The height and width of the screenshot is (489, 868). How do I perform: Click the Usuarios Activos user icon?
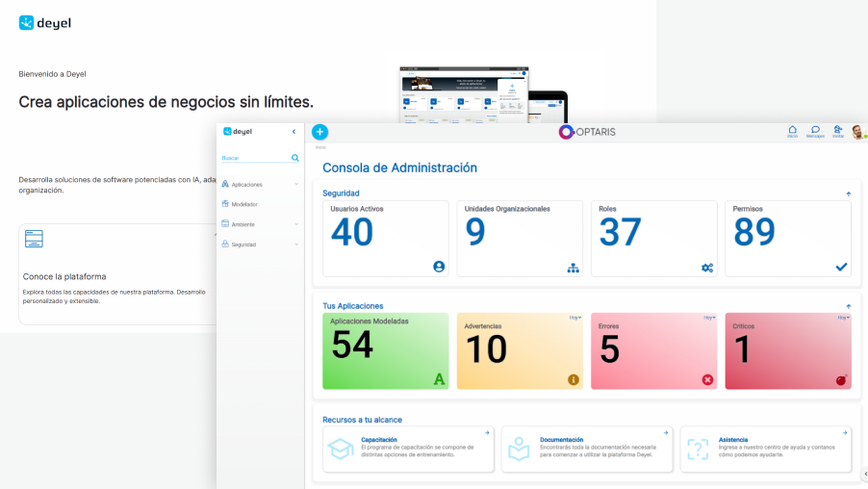click(x=439, y=267)
